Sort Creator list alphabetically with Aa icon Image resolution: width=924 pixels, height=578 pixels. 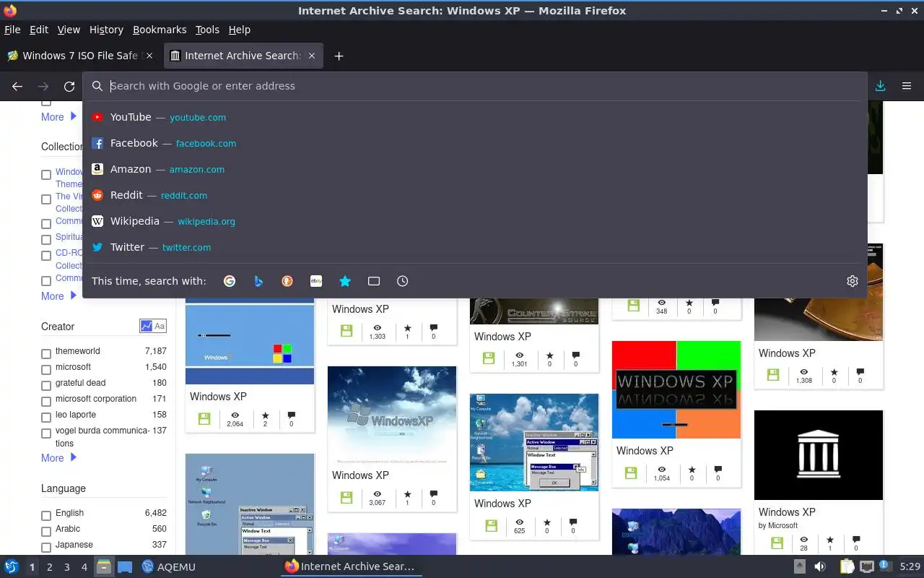click(160, 326)
